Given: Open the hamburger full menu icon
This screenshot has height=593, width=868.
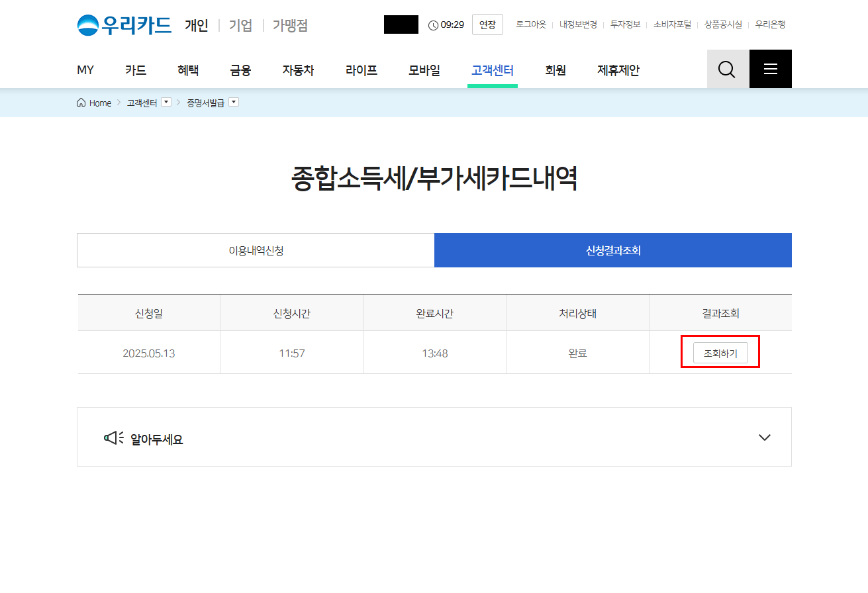Looking at the screenshot, I should 770,69.
